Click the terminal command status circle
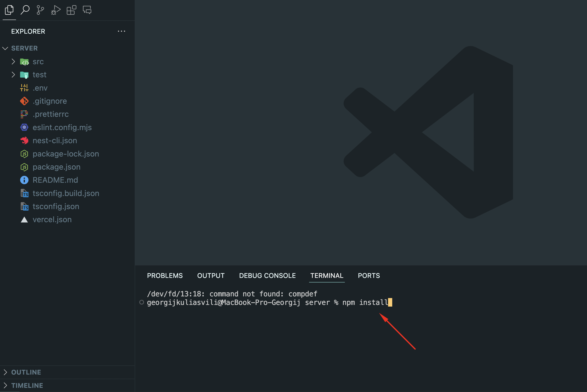Image resolution: width=587 pixels, height=392 pixels. 142,302
